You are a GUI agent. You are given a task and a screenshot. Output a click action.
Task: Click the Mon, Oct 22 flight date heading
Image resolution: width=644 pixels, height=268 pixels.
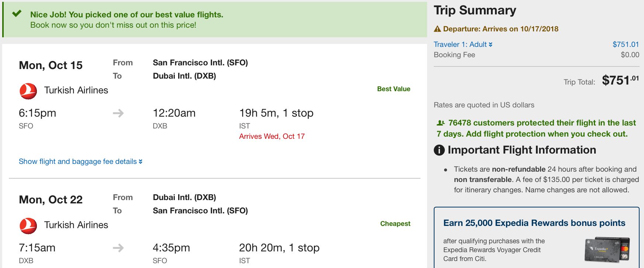coord(51,200)
